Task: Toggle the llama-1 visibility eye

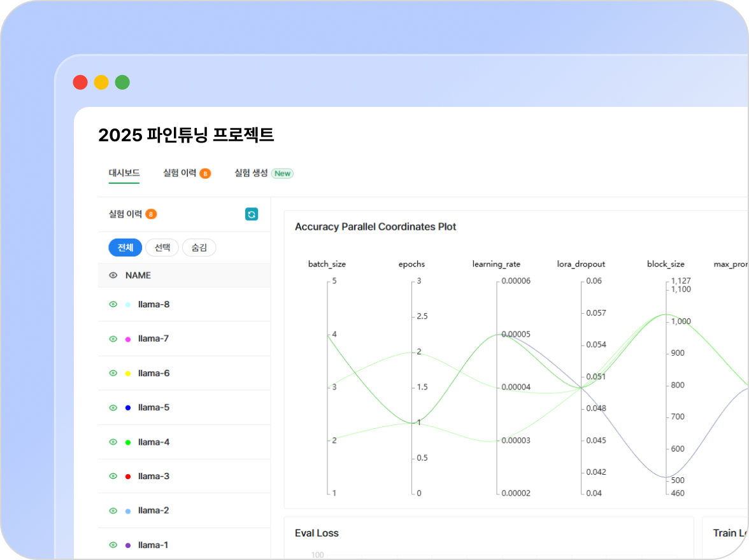Action: click(x=113, y=545)
